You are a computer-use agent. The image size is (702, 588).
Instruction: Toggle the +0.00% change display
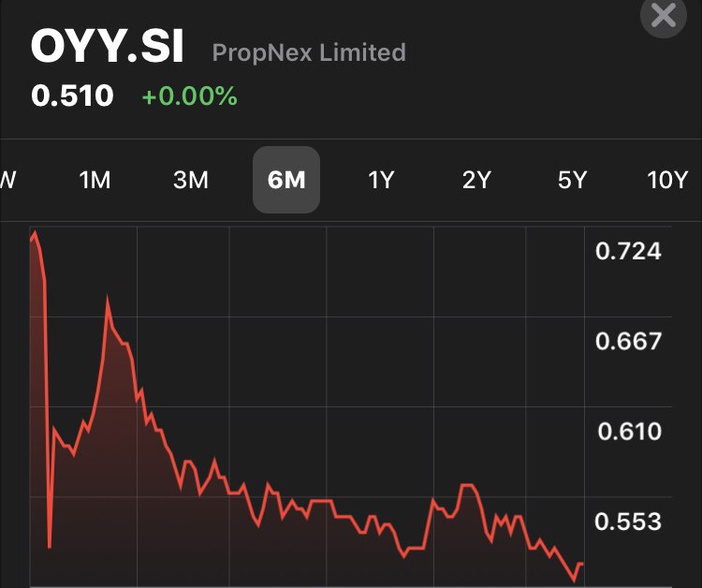pos(189,96)
